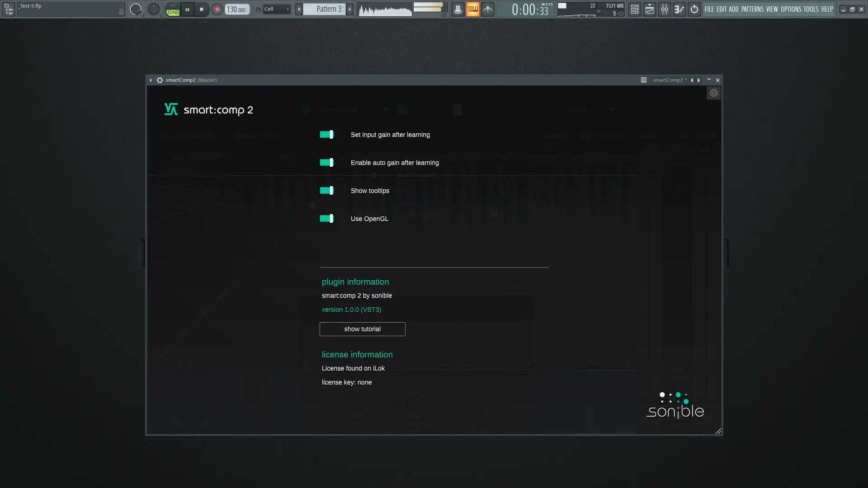Expand the plugin menu arrow beside smartComp2
This screenshot has width=868, height=488.
click(151, 80)
